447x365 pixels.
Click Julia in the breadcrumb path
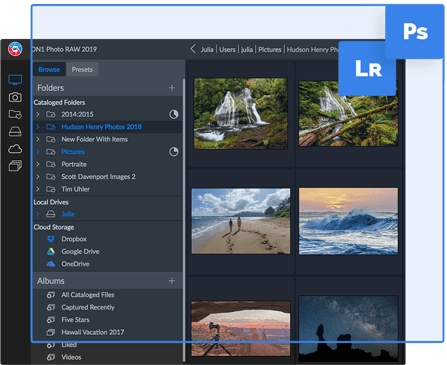pyautogui.click(x=207, y=49)
